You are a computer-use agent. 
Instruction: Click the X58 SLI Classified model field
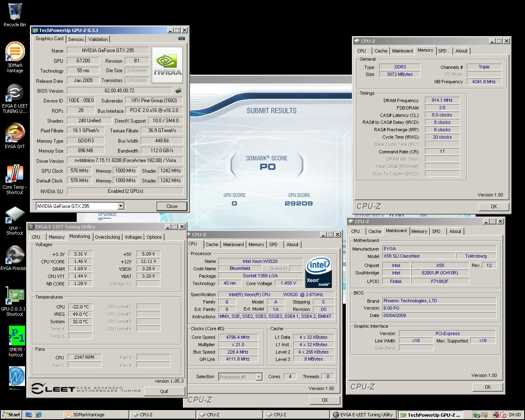[418, 256]
